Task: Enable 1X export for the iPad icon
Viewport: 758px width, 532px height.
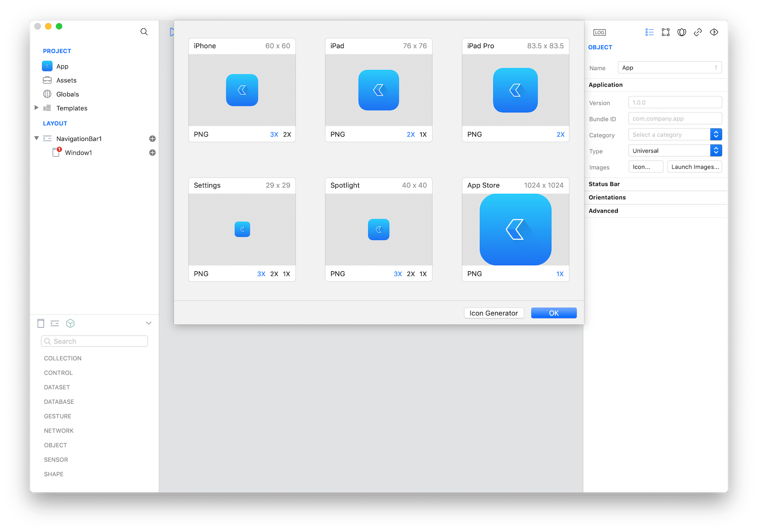Action: (423, 134)
